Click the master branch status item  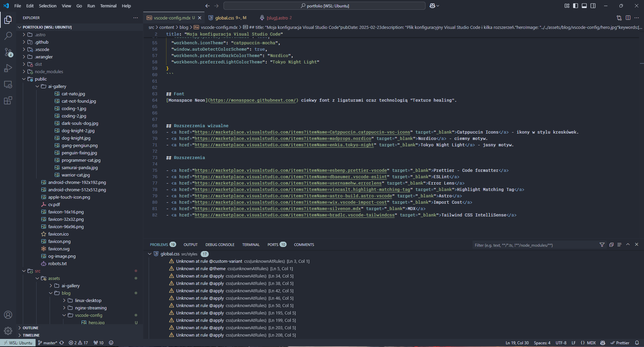pyautogui.click(x=48, y=343)
